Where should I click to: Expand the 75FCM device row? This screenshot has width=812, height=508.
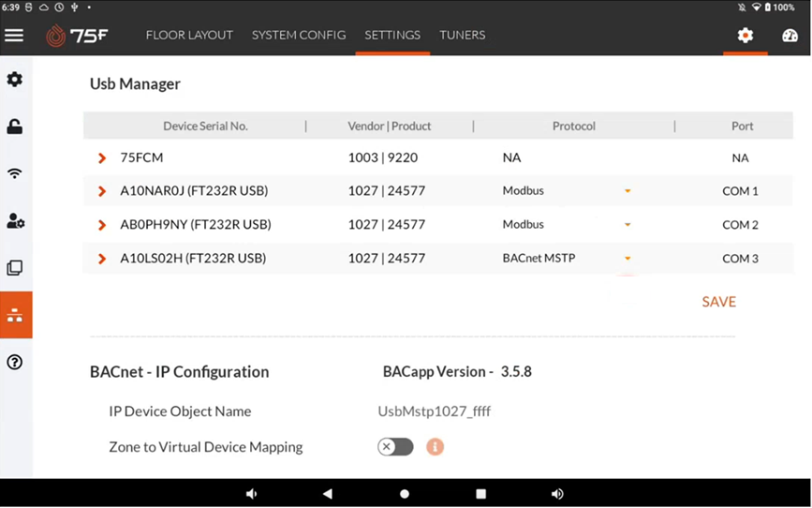point(102,158)
